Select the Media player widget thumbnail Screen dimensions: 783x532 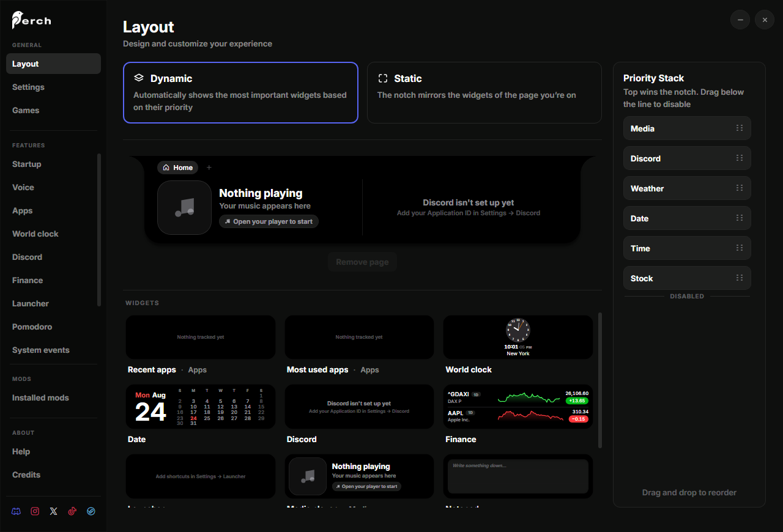359,476
